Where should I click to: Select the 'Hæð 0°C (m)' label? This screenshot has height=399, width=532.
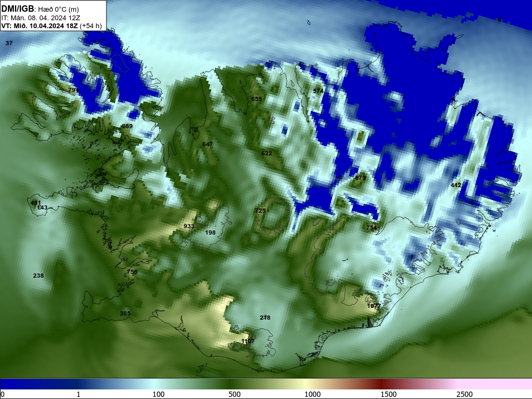pyautogui.click(x=59, y=10)
